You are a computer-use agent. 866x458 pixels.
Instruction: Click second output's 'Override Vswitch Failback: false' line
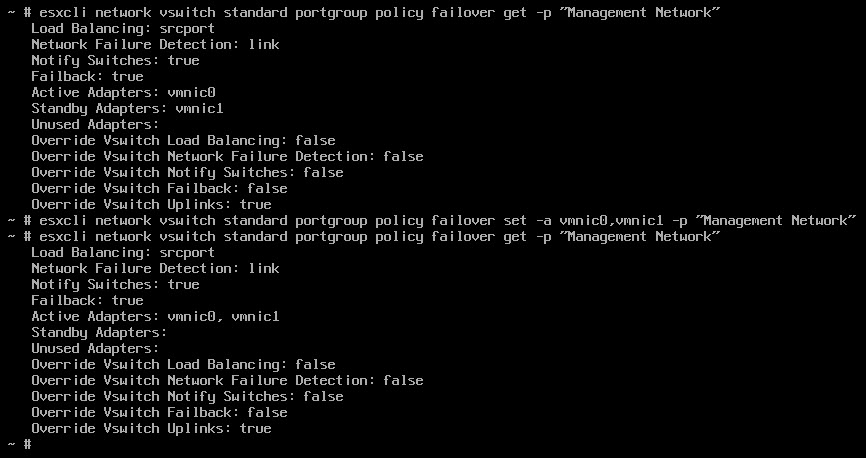pos(159,412)
